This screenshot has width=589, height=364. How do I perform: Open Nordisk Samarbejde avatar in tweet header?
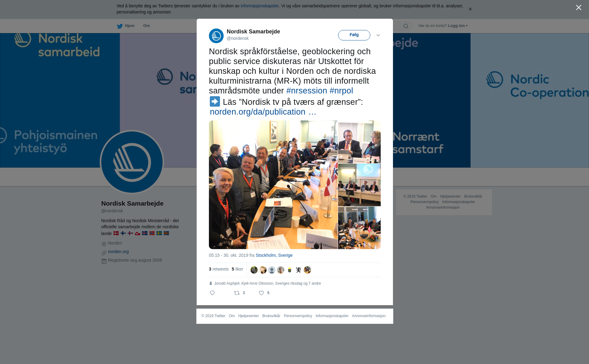[216, 36]
